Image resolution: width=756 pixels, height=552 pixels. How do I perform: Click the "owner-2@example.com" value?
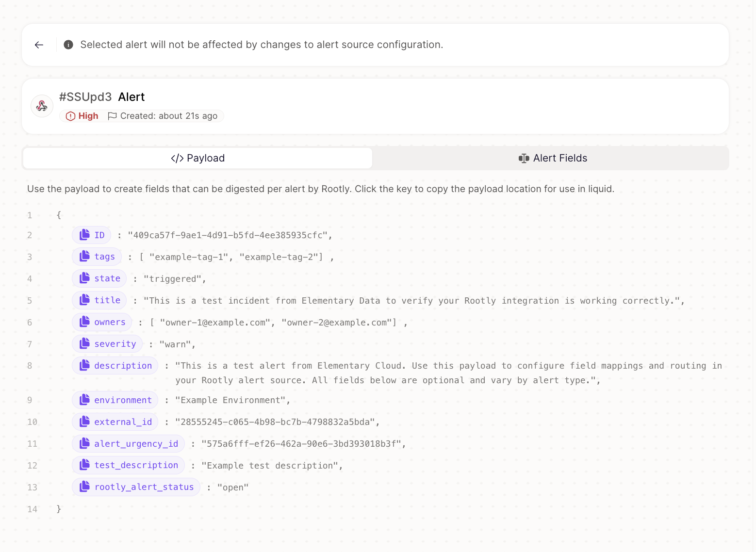(336, 323)
